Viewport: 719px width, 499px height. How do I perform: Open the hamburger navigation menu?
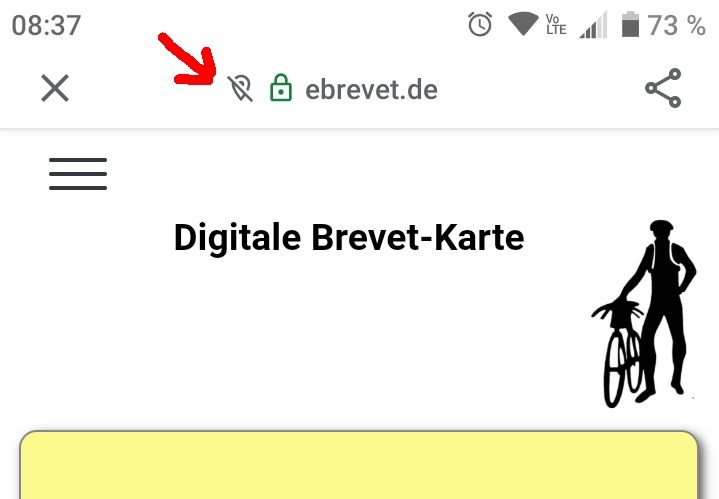tap(78, 174)
